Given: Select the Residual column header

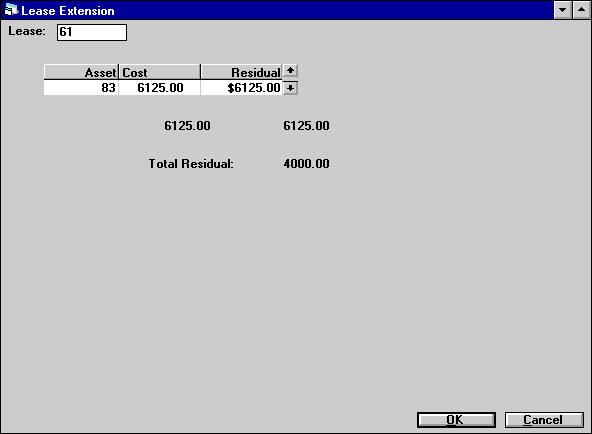Looking at the screenshot, I should point(242,72).
